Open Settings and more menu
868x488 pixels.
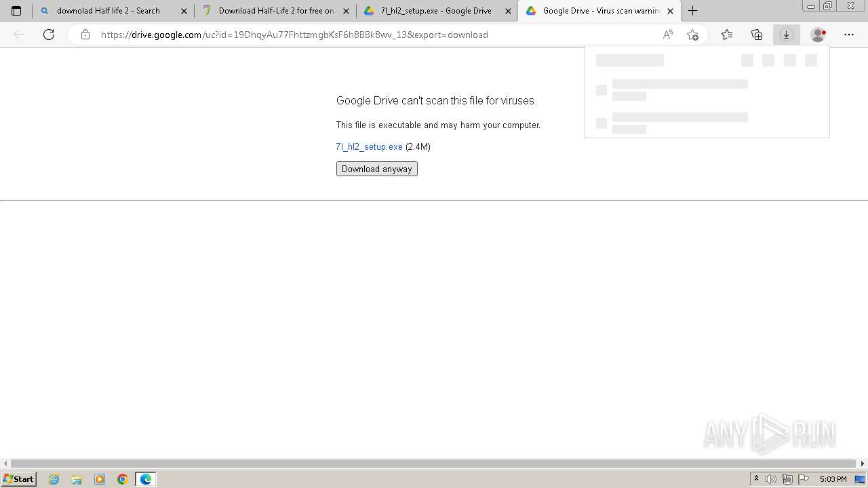849,35
